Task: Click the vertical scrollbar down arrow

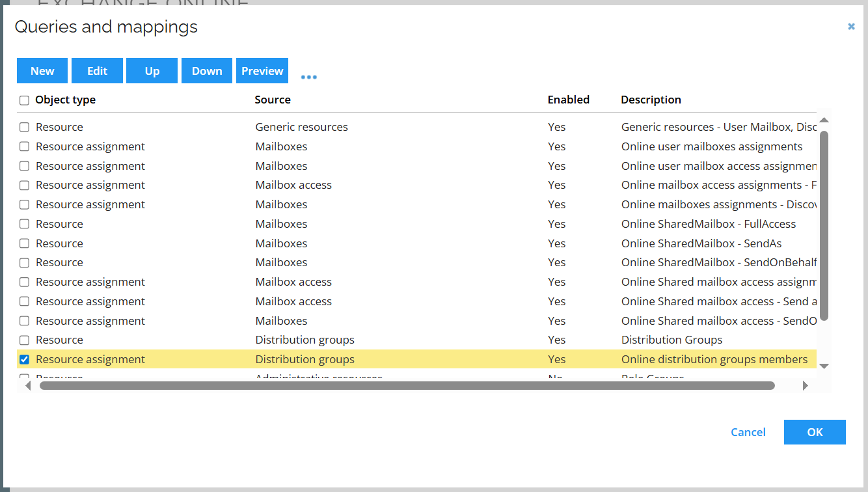Action: pos(824,366)
